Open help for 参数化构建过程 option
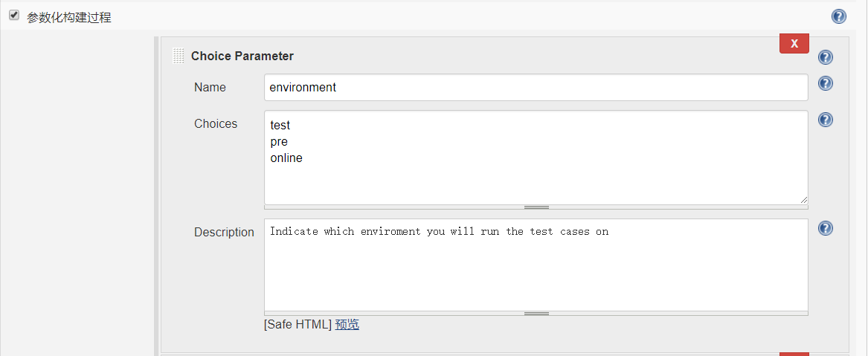 pos(839,16)
